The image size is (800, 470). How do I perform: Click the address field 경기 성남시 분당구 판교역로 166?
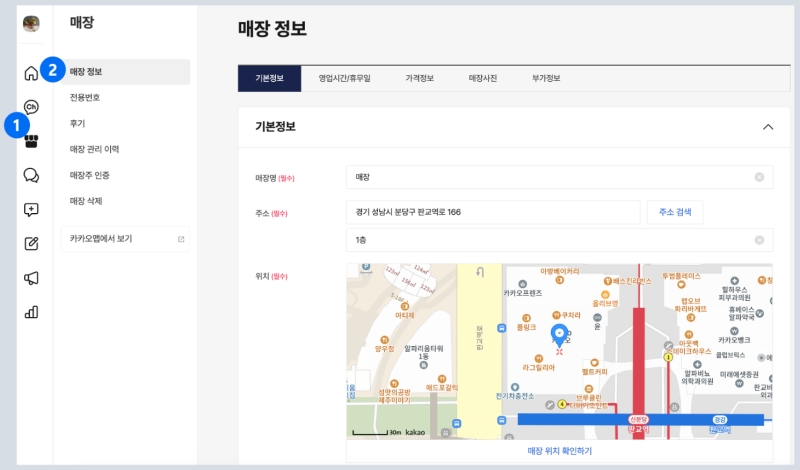point(493,212)
